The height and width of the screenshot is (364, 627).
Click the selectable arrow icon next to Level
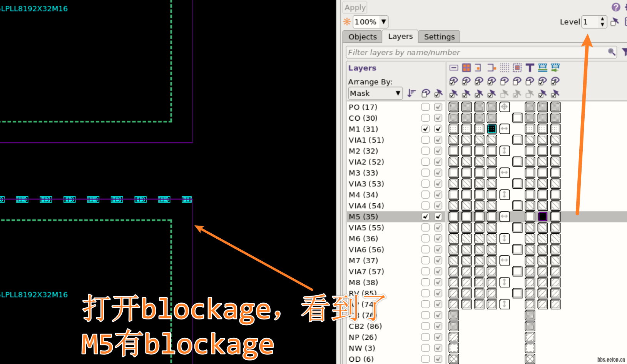click(615, 22)
